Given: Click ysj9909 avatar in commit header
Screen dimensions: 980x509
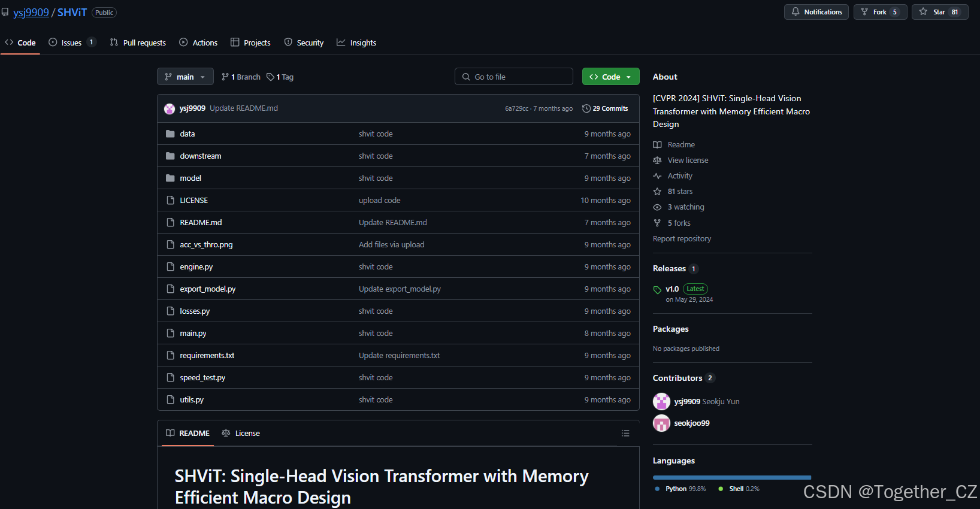Looking at the screenshot, I should [x=170, y=108].
